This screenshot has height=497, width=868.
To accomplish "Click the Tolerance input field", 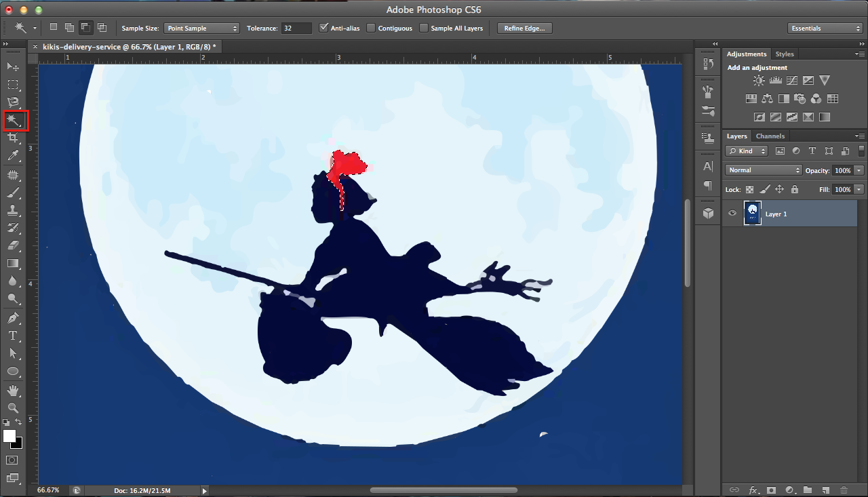I will 297,28.
